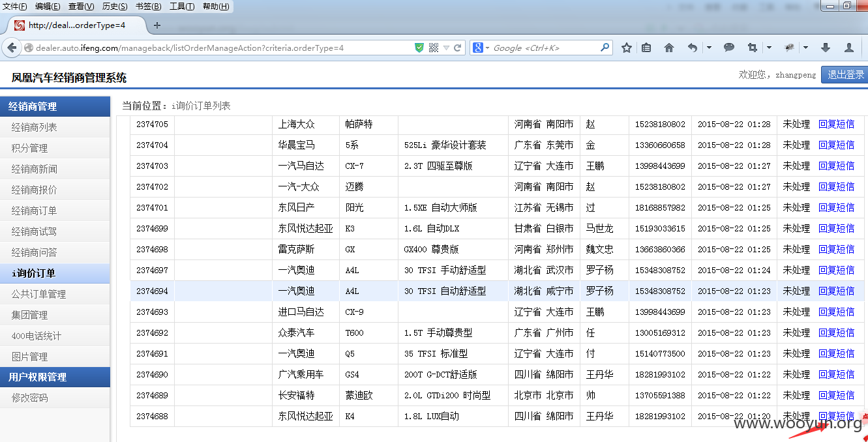Click the undo arrow toolbar icon

pyautogui.click(x=693, y=48)
